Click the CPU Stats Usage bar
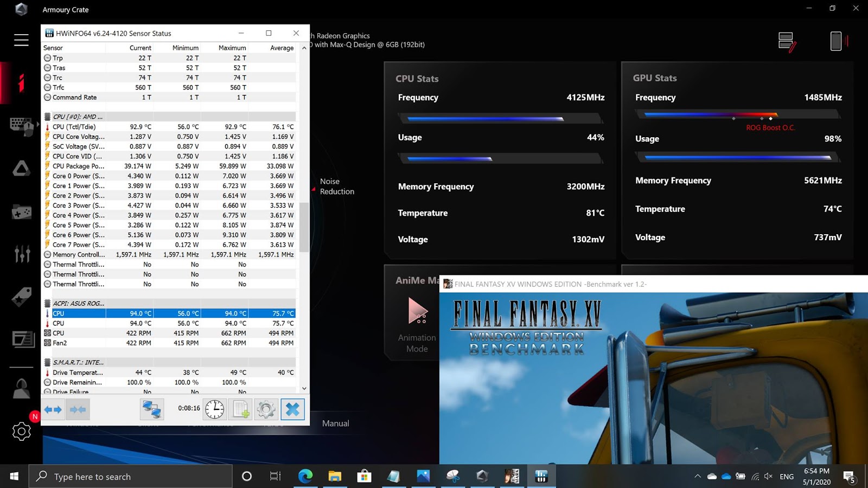 point(501,159)
